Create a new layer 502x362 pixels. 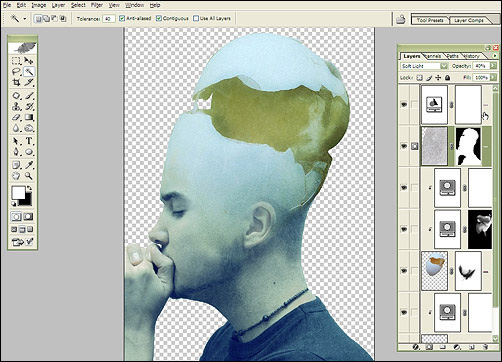471,347
